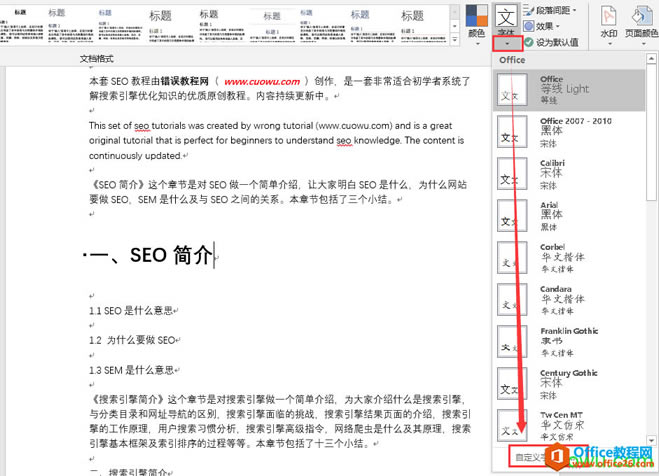Open the 水印 watermark menu
The width and height of the screenshot is (659, 476).
click(609, 25)
